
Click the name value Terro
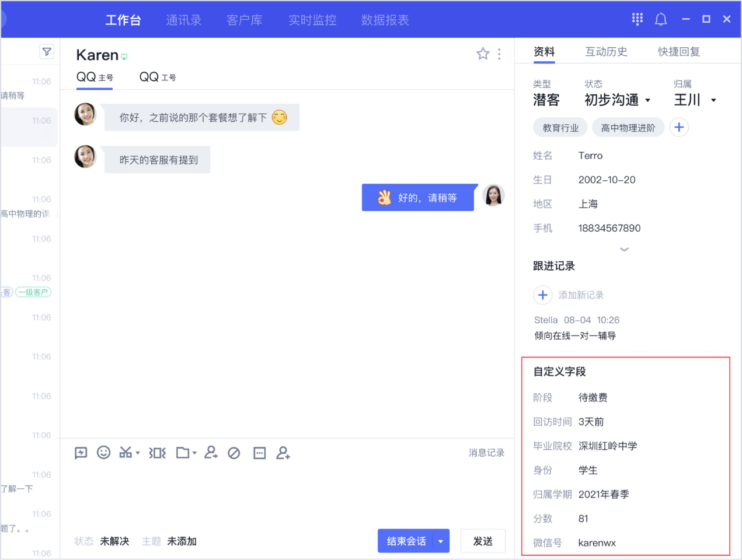tap(590, 156)
